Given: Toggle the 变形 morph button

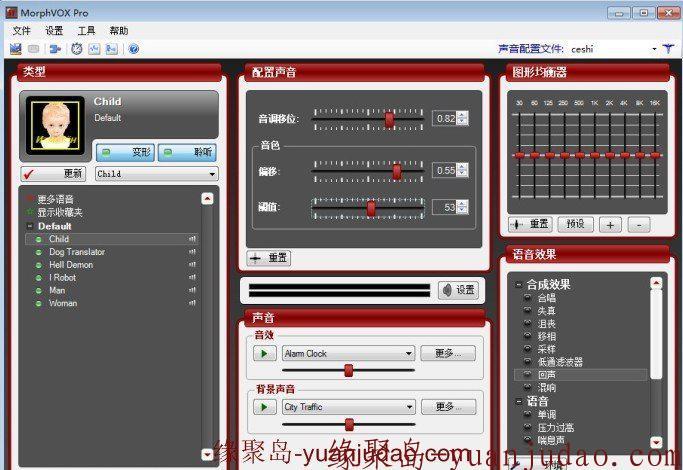Looking at the screenshot, I should (125, 152).
